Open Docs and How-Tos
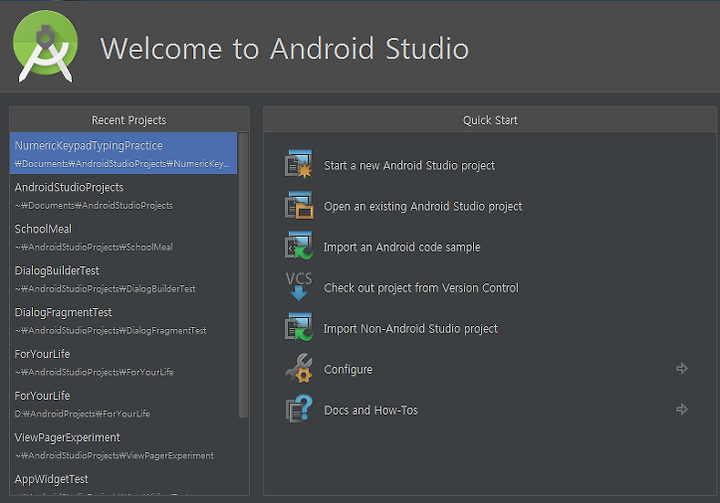 (371, 410)
